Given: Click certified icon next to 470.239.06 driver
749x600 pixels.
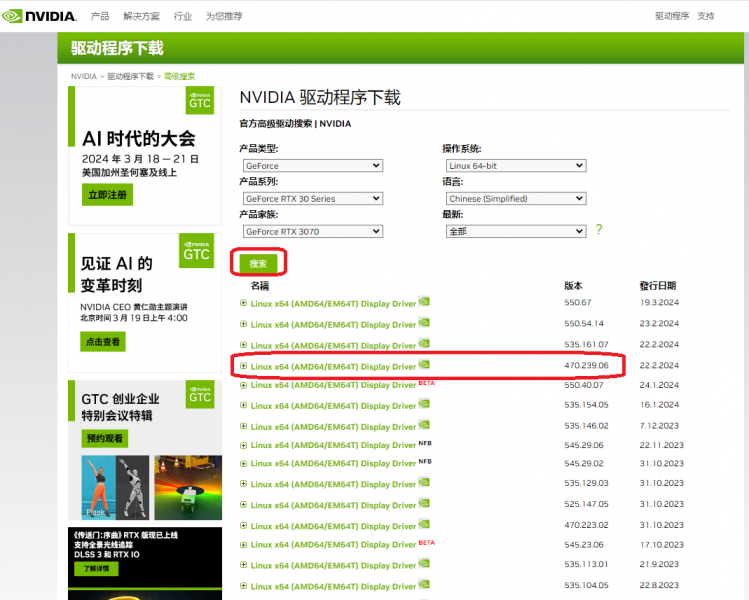Looking at the screenshot, I should coord(424,364).
